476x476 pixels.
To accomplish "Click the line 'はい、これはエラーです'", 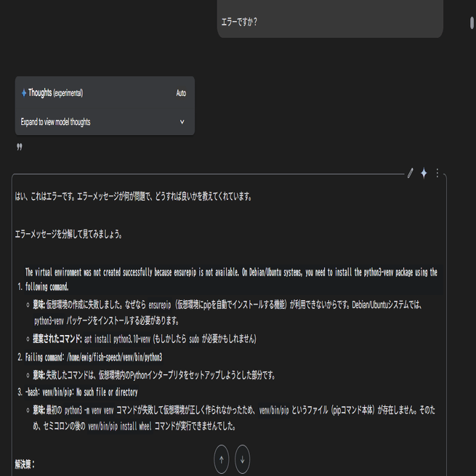I will point(133,196).
